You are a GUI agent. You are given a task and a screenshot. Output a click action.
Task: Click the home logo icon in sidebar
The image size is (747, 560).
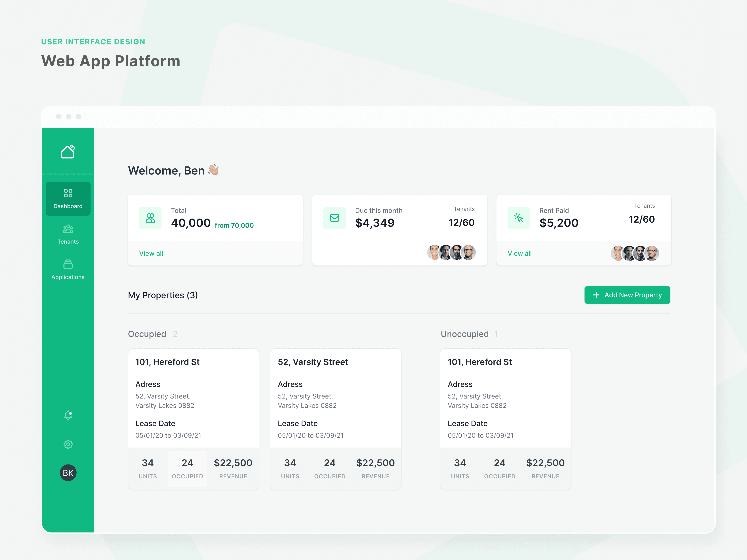[68, 152]
